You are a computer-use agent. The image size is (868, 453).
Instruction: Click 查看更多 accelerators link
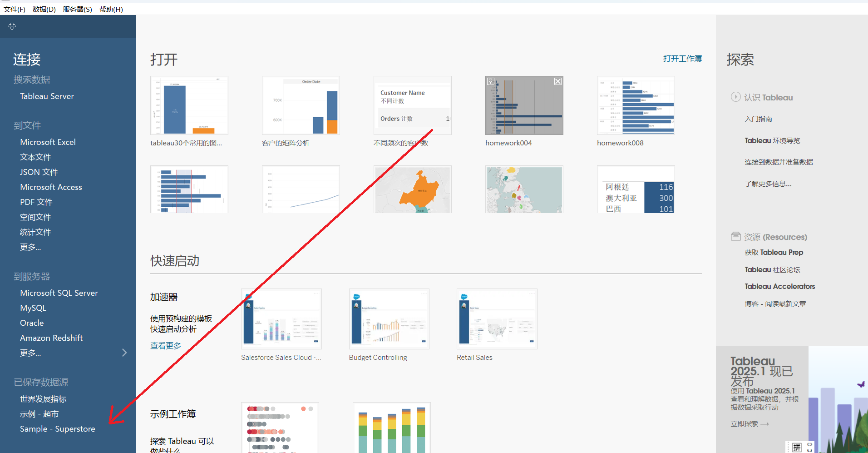166,346
